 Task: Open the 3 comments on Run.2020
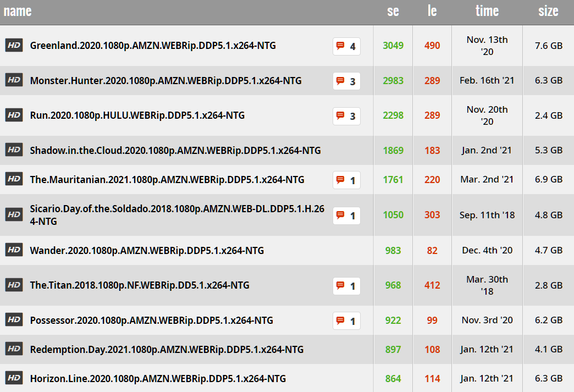coord(346,117)
